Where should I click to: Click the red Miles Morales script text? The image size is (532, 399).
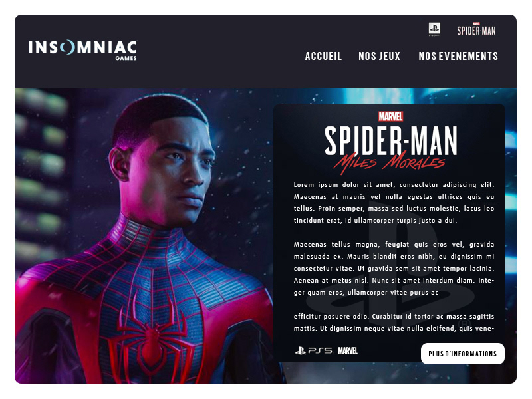389,164
